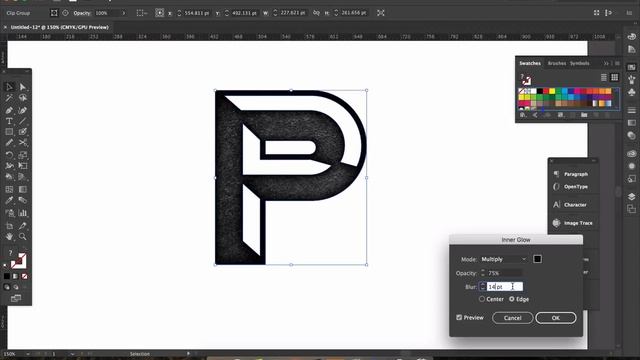Click the Opacity label link in control bar
Viewport: 640px width, 360px height.
[x=82, y=13]
